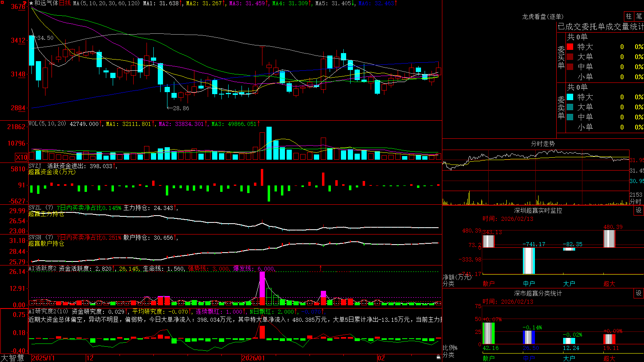This screenshot has height=362, width=644.
Task: Click the dark red 中单 swatch under 委买单
Action: coord(570,67)
